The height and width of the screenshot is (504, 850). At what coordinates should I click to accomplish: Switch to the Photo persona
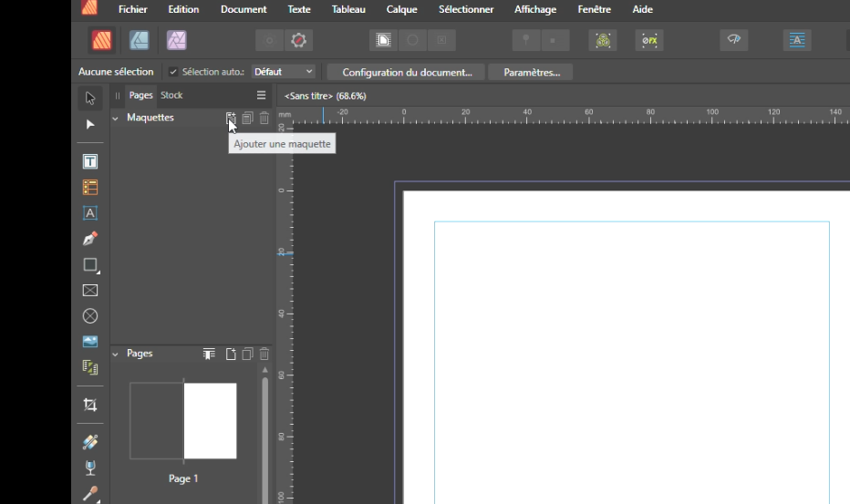[176, 40]
